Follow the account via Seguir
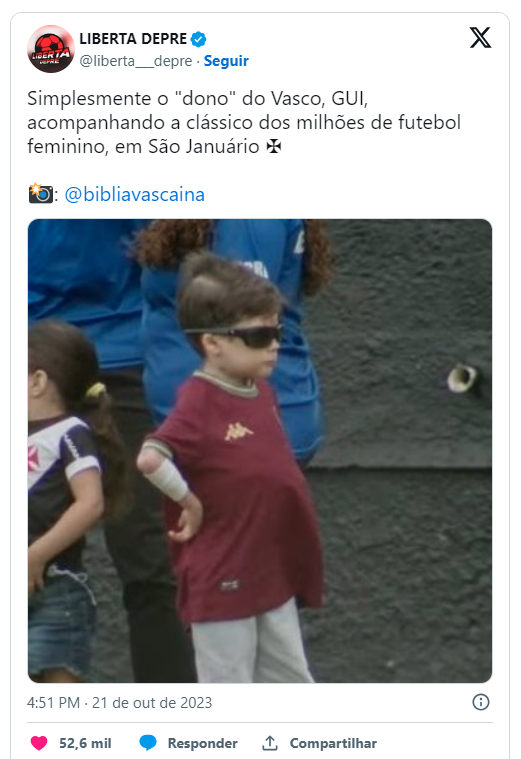521x759 pixels. tap(226, 61)
